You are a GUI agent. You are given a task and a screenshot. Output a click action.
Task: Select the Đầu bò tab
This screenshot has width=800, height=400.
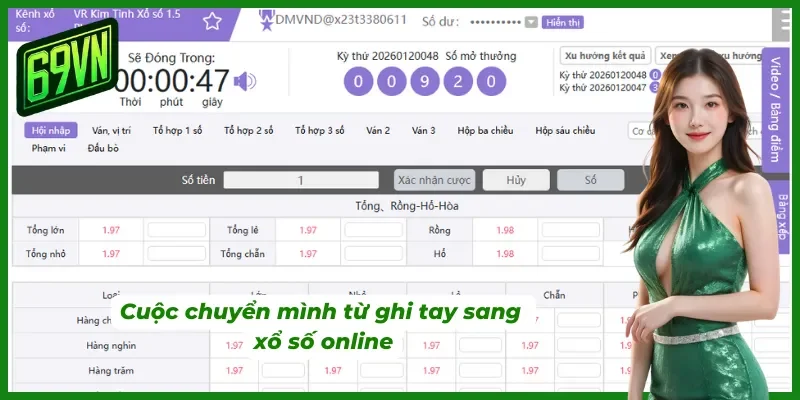(103, 148)
